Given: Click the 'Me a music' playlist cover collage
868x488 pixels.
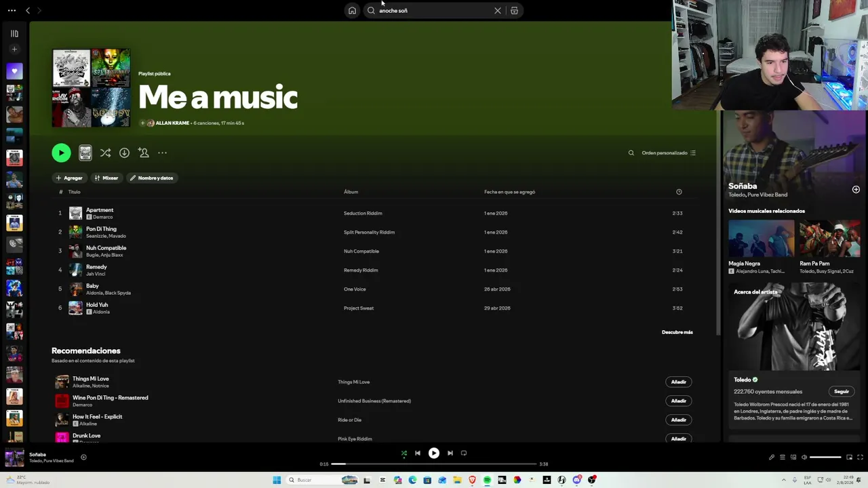Looking at the screenshot, I should [91, 88].
